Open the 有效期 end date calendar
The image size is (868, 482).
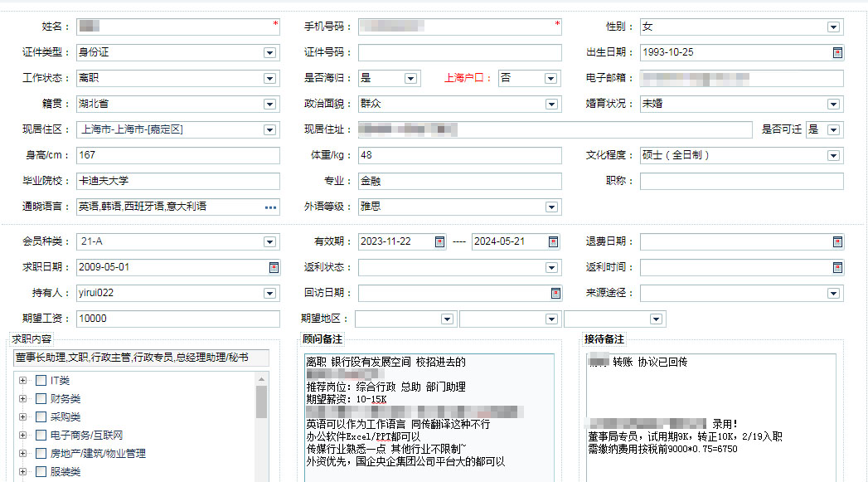coord(553,242)
